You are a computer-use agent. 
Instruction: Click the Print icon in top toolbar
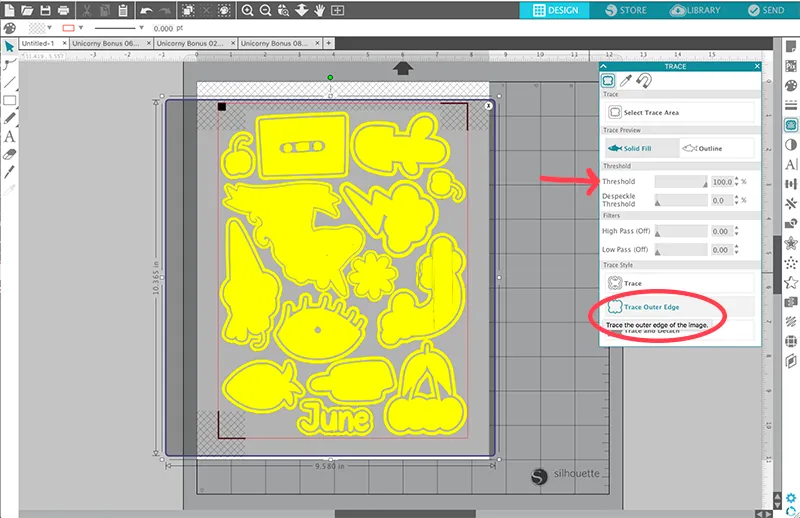64,10
